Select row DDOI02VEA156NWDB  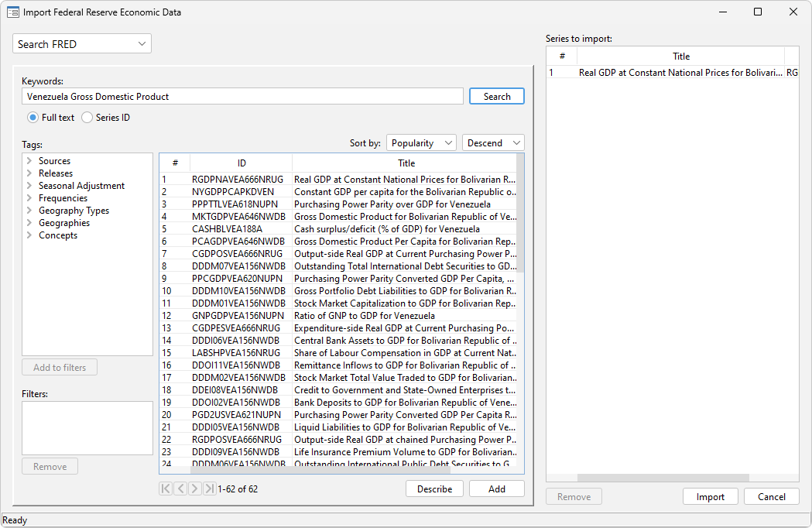pos(338,403)
